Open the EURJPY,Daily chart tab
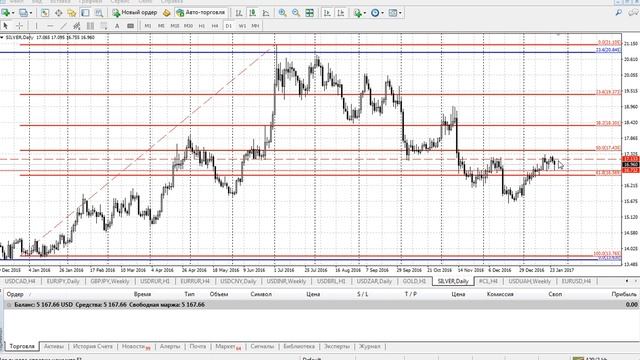Screen dimensions: 640x360 63,281
